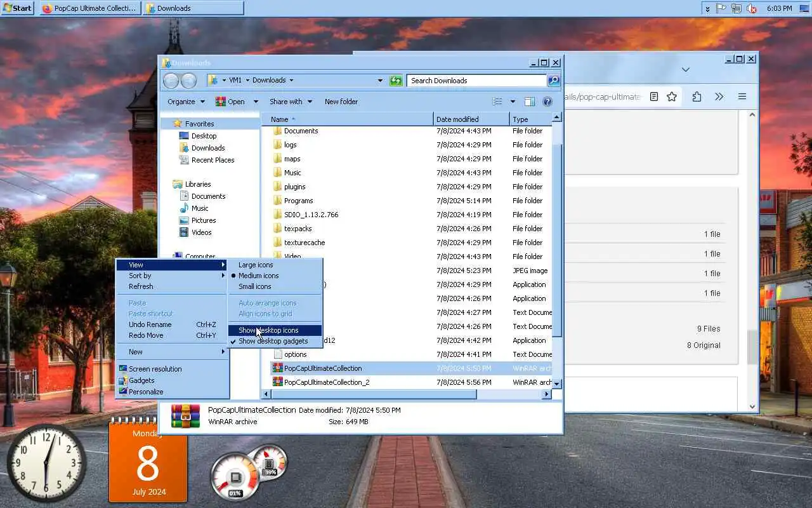This screenshot has width=812, height=508.
Task: Select the PopCapUltimateCollection_2 archive icon
Action: (x=277, y=382)
